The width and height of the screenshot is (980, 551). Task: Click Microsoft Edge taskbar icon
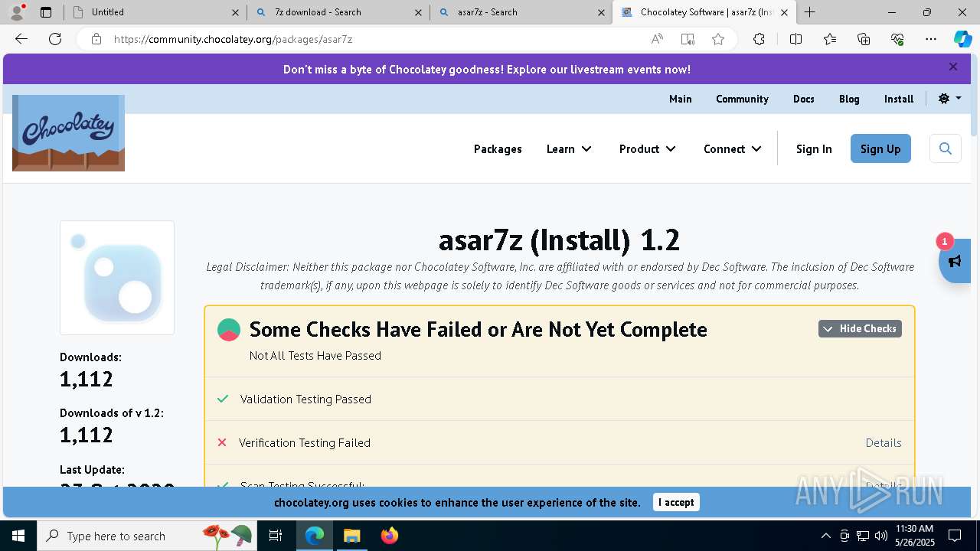click(x=315, y=536)
